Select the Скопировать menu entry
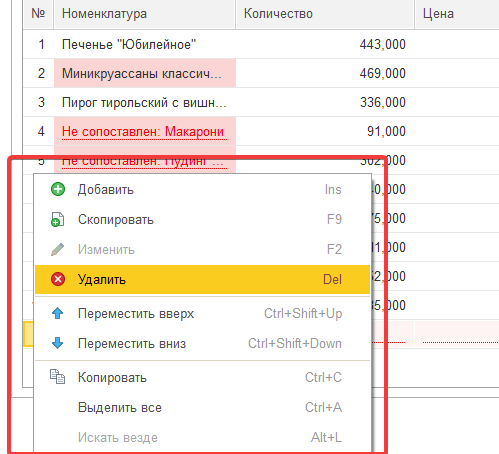499x454 pixels. (202, 219)
